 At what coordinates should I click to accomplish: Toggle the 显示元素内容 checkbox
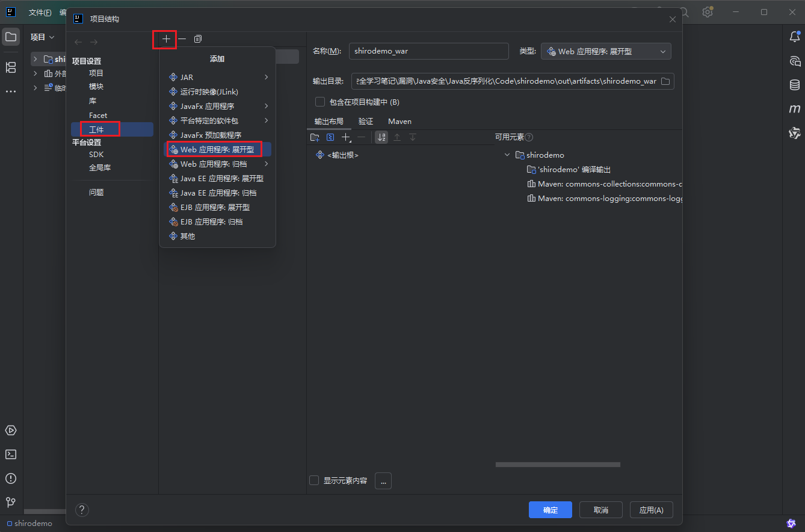point(314,480)
